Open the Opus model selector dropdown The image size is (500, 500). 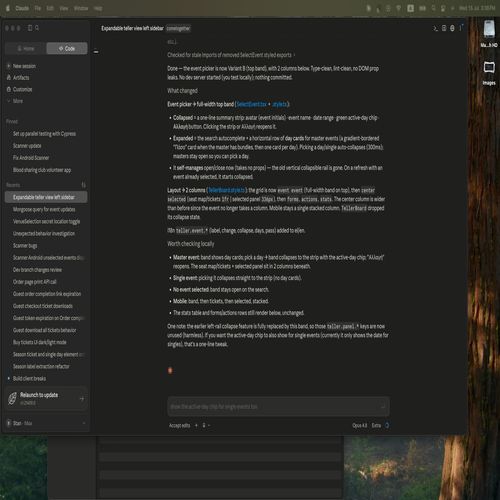[359, 425]
